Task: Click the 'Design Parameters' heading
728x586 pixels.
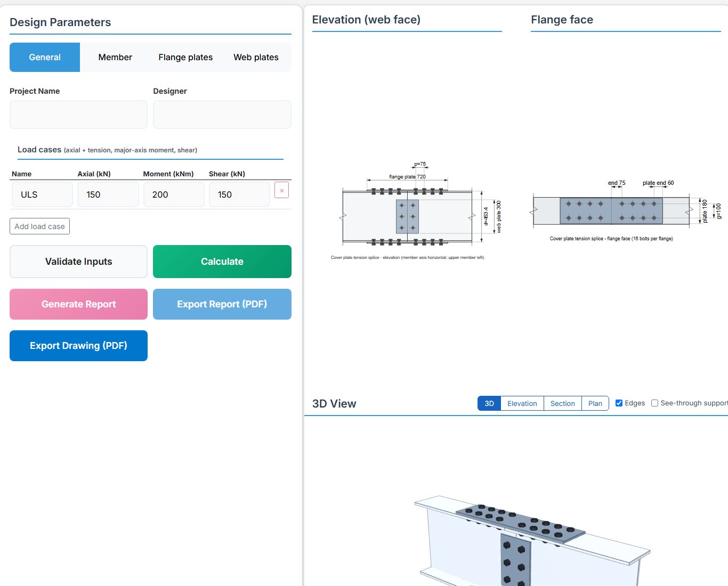Action: 60,22
